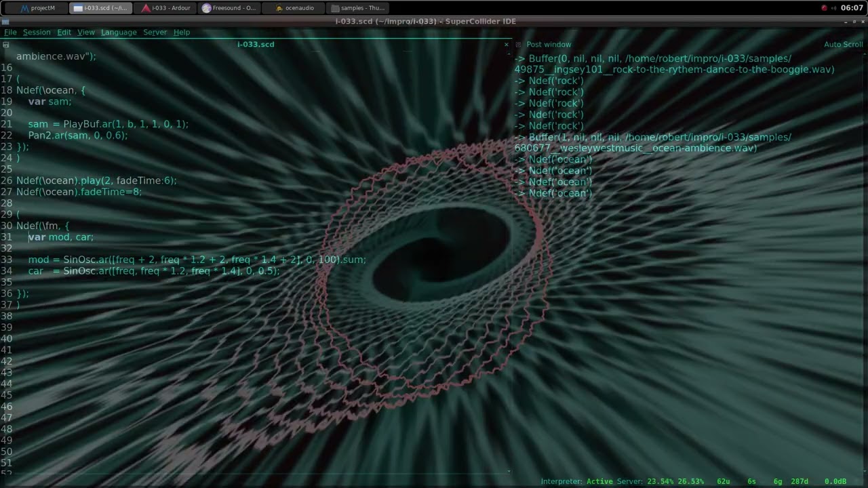Click the rock-to-the-rythem sample path line
The width and height of the screenshot is (868, 488).
click(x=674, y=69)
